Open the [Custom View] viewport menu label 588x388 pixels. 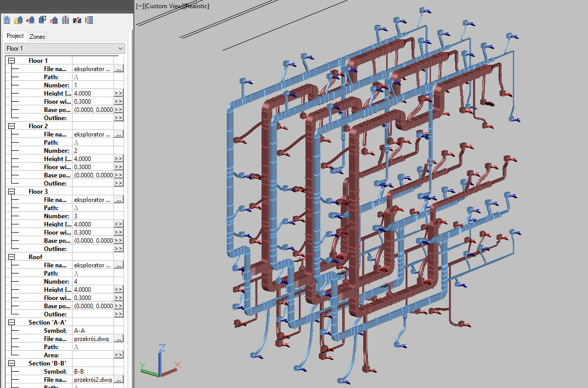tap(162, 6)
